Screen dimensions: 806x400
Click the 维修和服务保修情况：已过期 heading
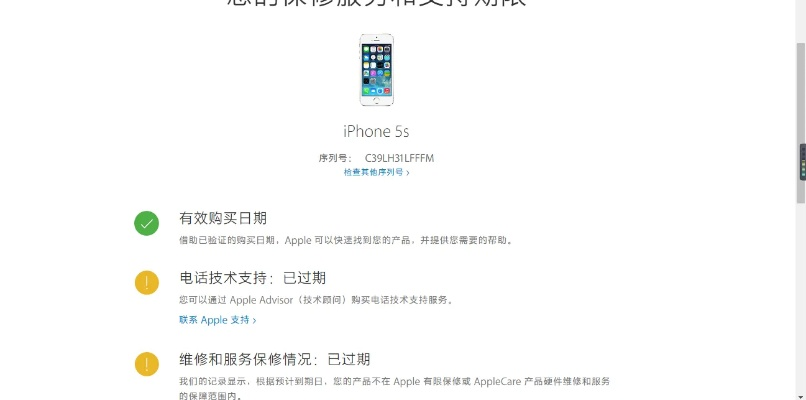pos(274,359)
